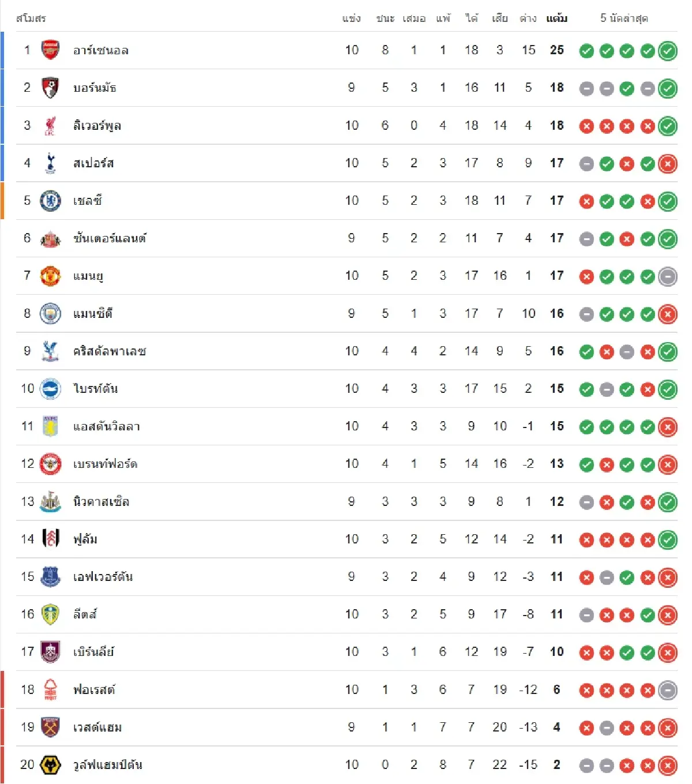
Task: Click the Liverpool club crest
Action: 51,126
